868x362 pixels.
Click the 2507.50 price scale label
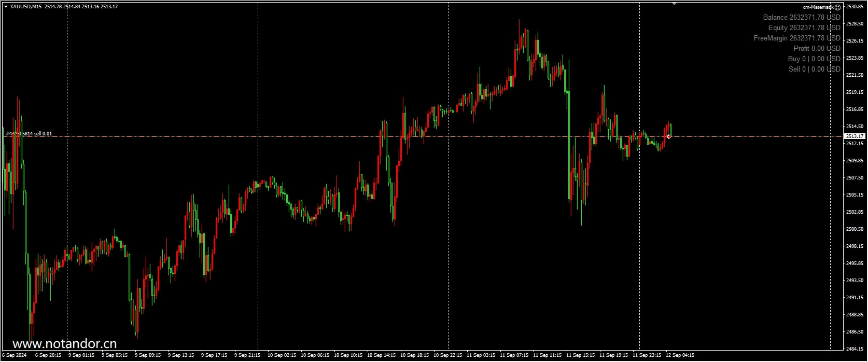pos(855,178)
